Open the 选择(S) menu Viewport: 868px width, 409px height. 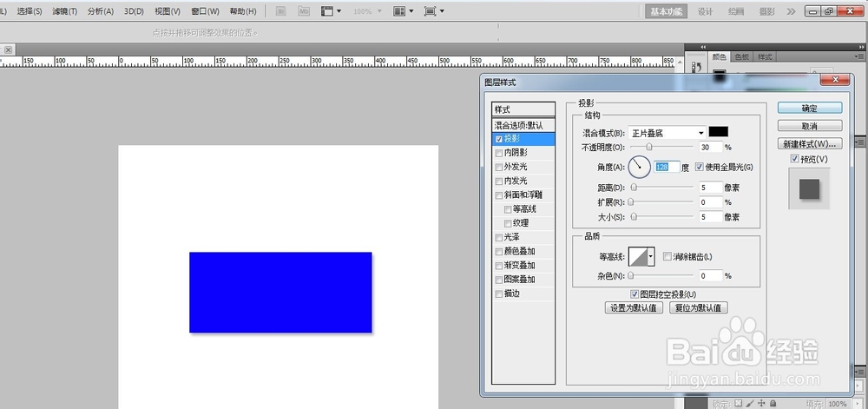[x=30, y=11]
